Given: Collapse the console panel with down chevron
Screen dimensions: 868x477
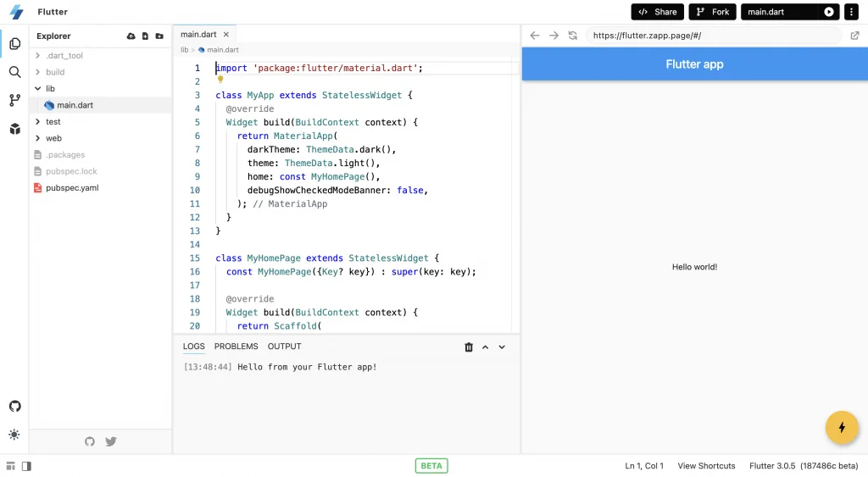Looking at the screenshot, I should click(x=502, y=347).
